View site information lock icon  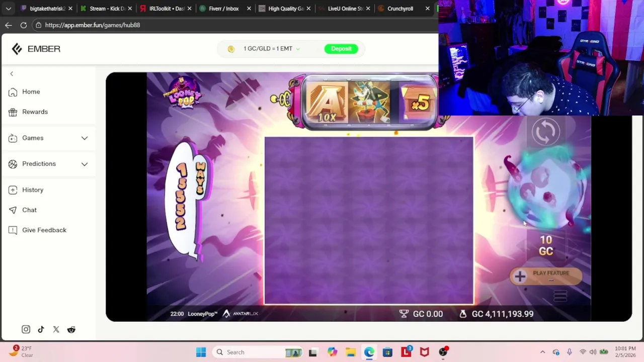(39, 25)
